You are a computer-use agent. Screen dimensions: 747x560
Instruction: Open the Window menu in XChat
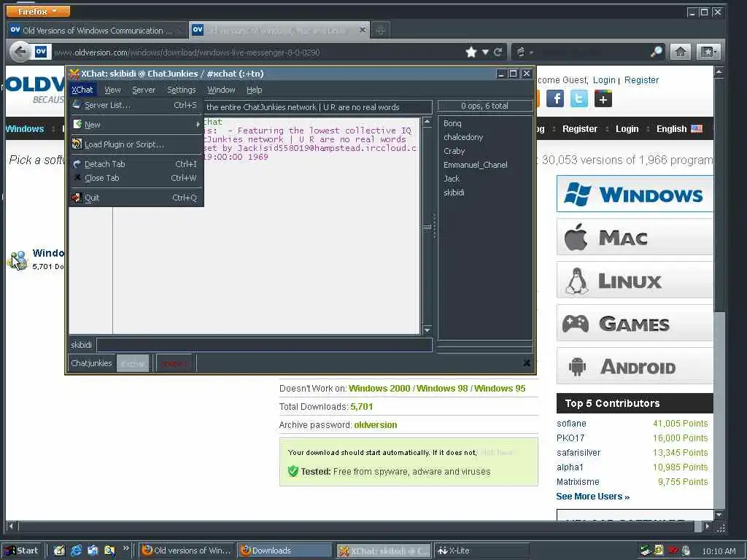[221, 90]
